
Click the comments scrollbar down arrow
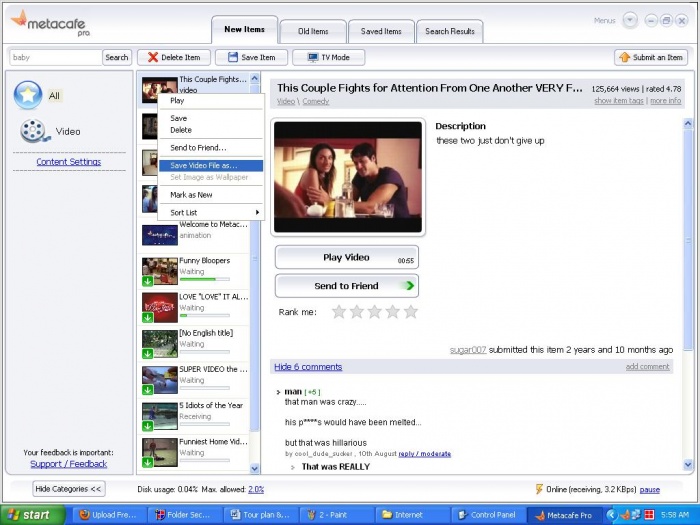pyautogui.click(x=687, y=465)
